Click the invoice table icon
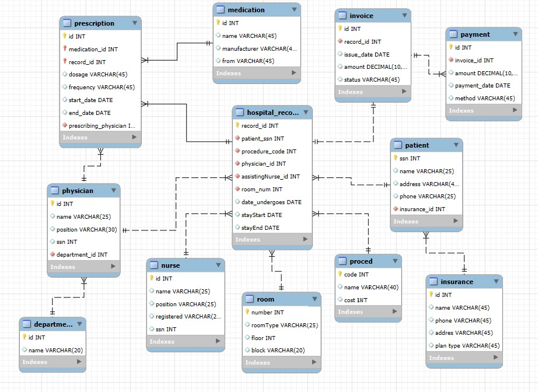 343,16
